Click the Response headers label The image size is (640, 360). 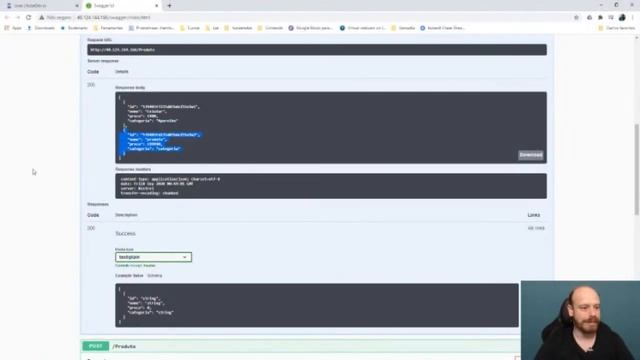(133, 169)
